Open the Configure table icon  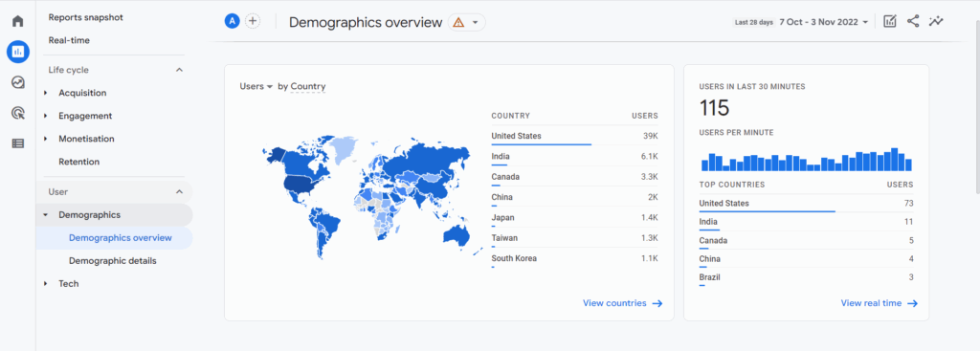pyautogui.click(x=17, y=143)
